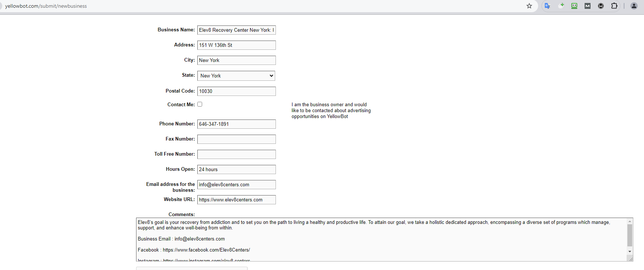Click the Phone Number input field
This screenshot has width=644, height=270.
(236, 124)
